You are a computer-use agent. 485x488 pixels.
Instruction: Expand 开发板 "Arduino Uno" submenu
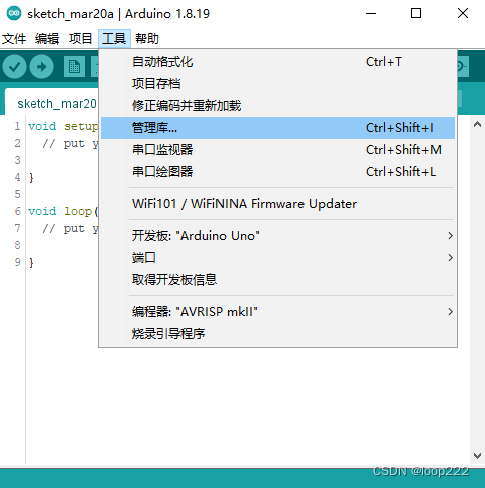pyautogui.click(x=278, y=236)
